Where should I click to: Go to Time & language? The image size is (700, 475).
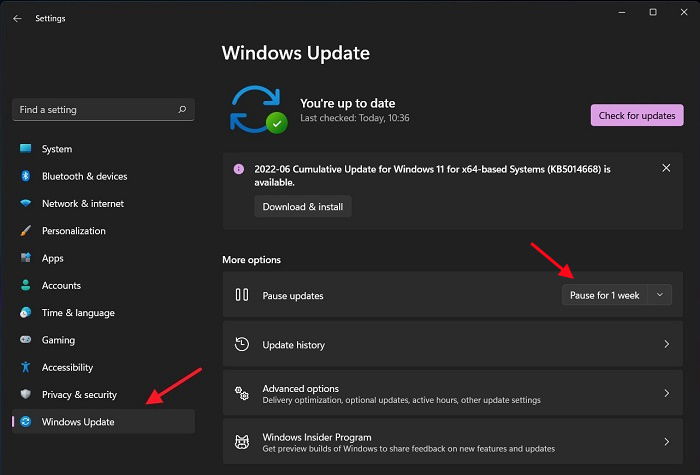coord(104,312)
